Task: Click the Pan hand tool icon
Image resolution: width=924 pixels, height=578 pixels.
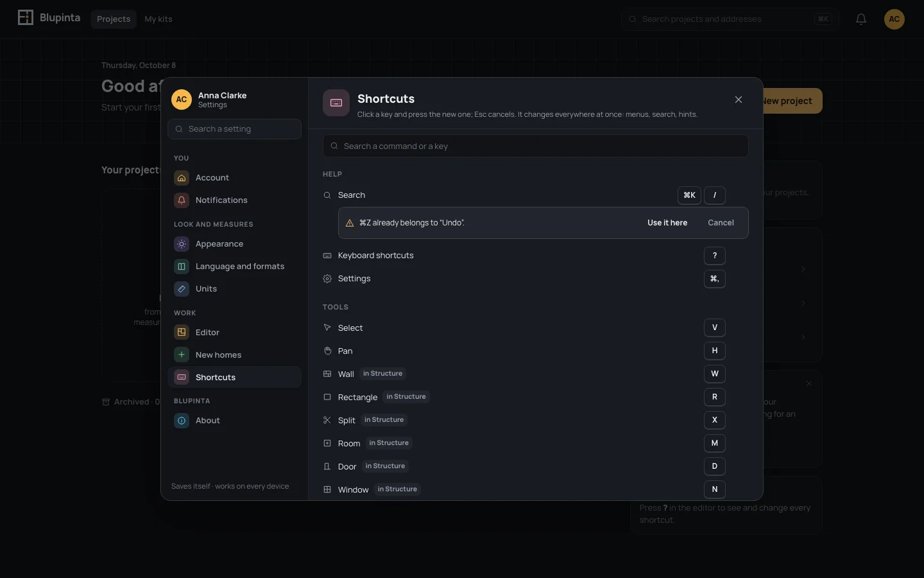Action: tap(327, 351)
